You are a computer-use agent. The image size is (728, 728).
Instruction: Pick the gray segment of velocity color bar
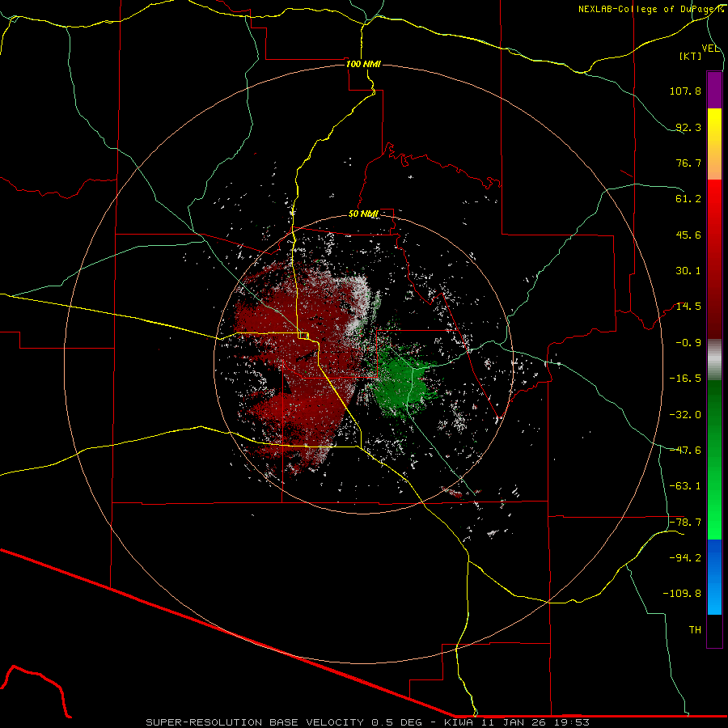pyautogui.click(x=714, y=360)
